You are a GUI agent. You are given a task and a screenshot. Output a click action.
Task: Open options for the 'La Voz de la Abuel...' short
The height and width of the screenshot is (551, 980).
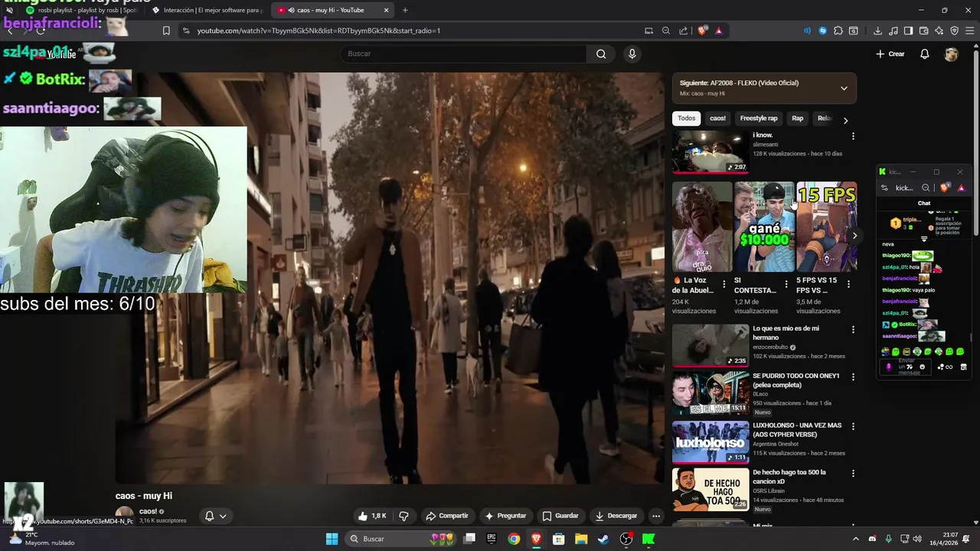click(x=724, y=284)
